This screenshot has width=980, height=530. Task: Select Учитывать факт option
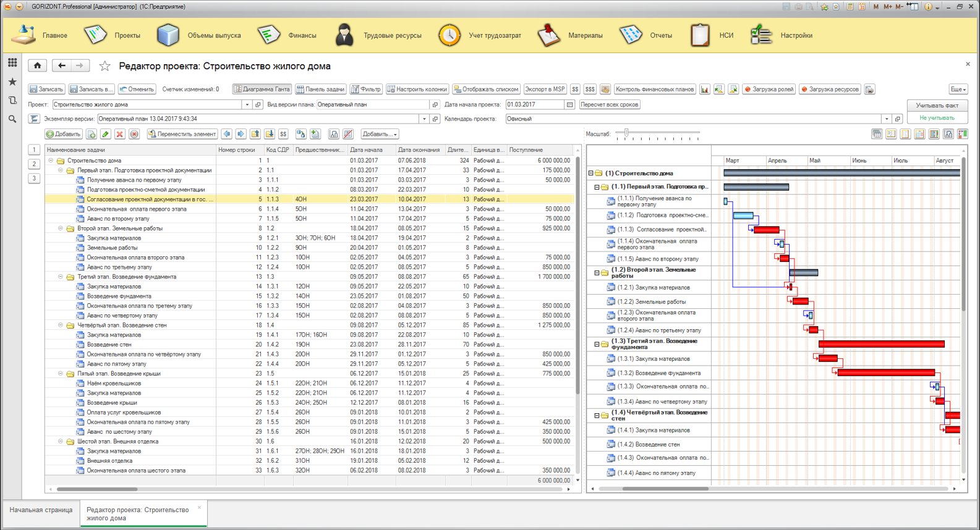click(937, 106)
